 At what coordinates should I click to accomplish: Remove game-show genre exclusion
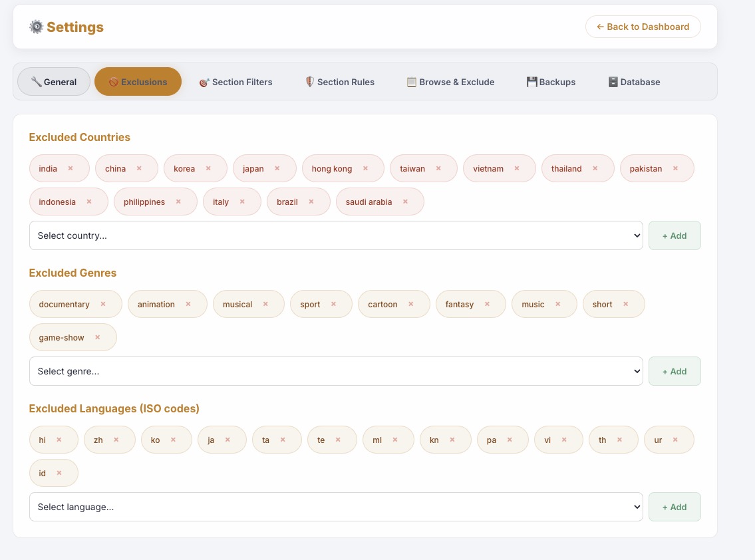(98, 338)
